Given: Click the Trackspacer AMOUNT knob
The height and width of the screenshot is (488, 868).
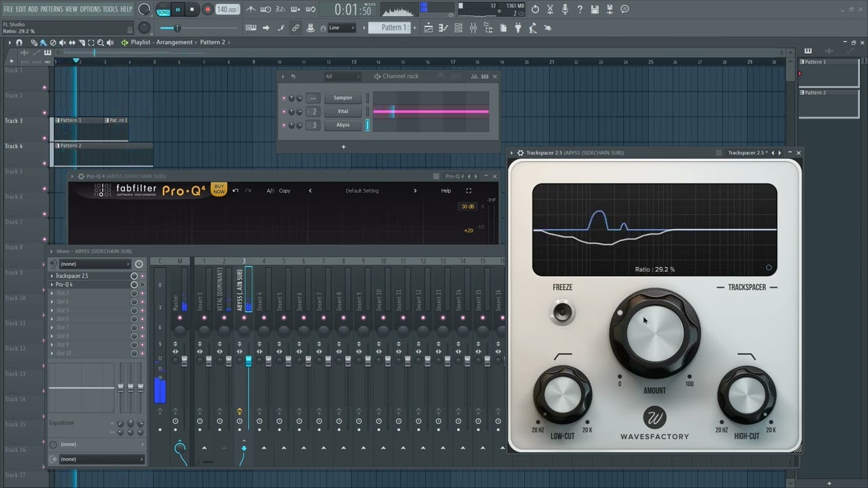Looking at the screenshot, I should 655,333.
